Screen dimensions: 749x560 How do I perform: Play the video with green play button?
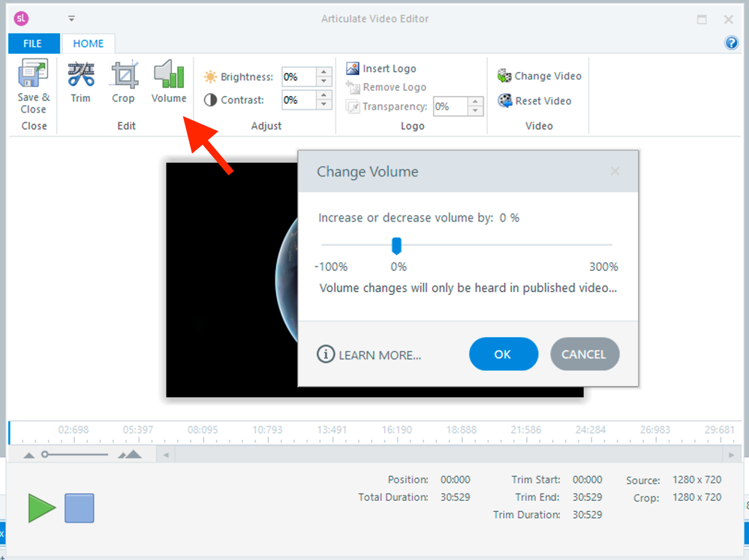[x=42, y=508]
